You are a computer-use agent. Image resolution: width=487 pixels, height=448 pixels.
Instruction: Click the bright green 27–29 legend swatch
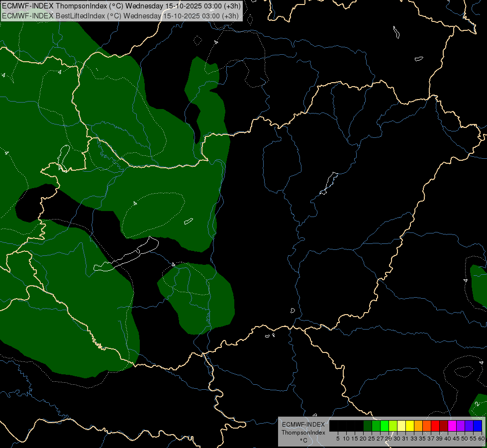pos(384,426)
